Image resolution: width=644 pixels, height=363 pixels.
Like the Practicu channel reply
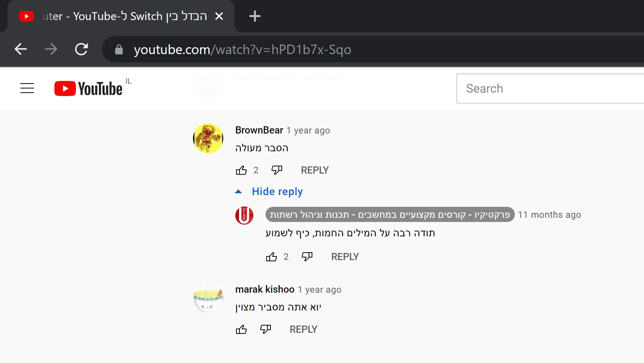point(272,257)
